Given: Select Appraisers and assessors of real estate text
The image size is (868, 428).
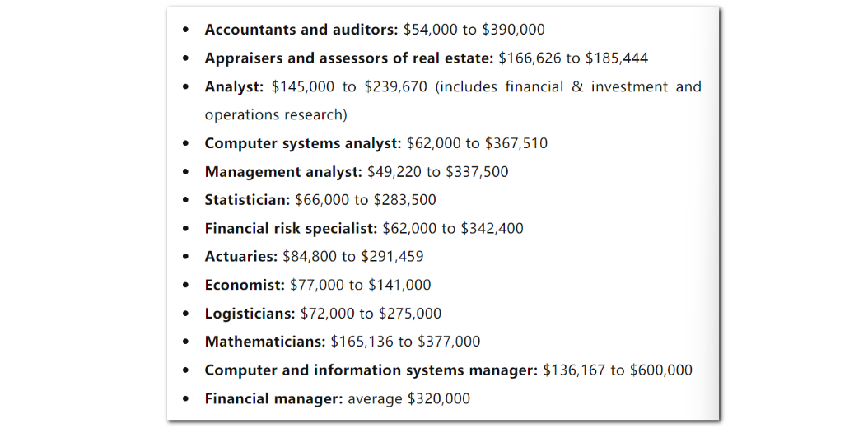Looking at the screenshot, I should point(348,58).
